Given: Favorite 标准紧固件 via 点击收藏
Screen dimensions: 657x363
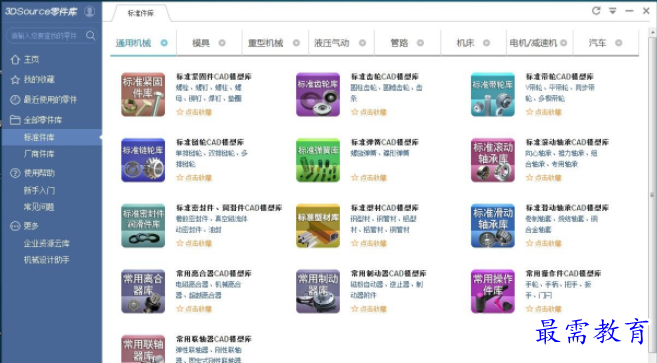Looking at the screenshot, I should pyautogui.click(x=194, y=112).
